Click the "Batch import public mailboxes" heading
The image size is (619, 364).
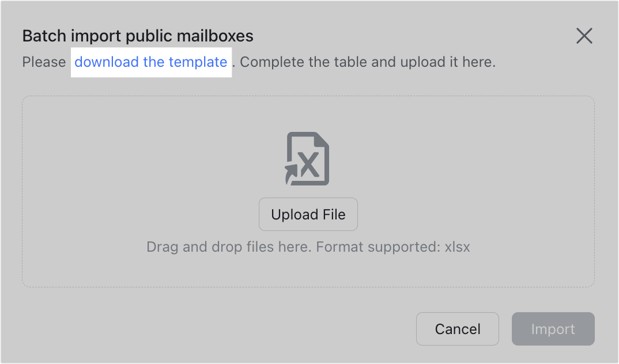point(138,36)
